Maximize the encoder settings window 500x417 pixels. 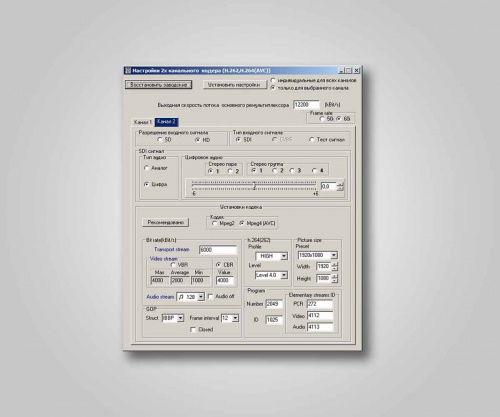(x=349, y=70)
